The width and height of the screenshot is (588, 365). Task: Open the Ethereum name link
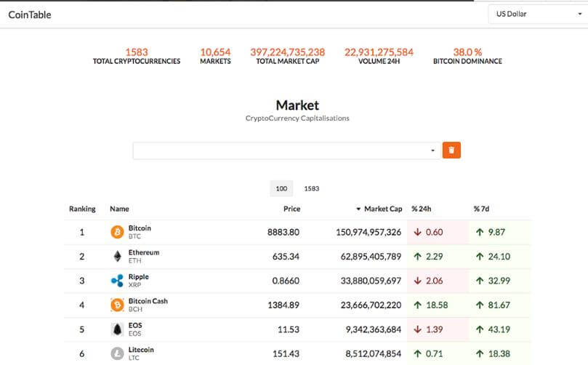(x=144, y=252)
